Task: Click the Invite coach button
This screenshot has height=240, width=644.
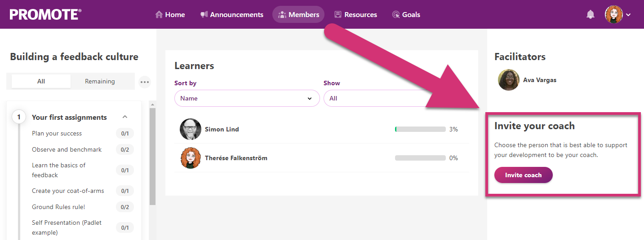Action: coord(523,175)
